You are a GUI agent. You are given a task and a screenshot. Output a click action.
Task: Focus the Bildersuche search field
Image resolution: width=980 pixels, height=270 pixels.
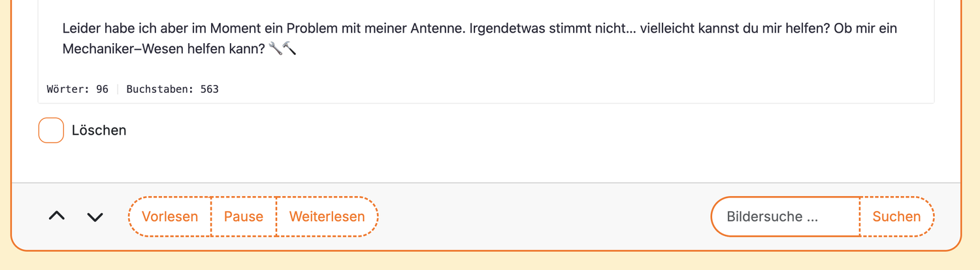[x=785, y=216]
